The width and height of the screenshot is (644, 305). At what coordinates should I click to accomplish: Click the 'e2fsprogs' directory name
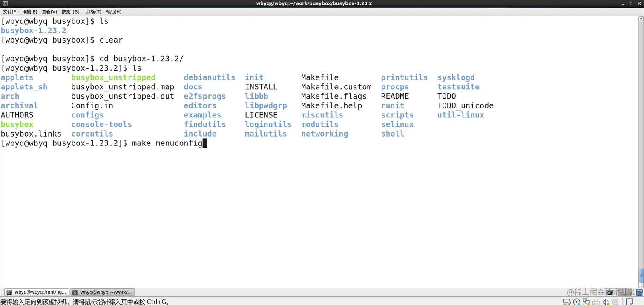point(205,96)
